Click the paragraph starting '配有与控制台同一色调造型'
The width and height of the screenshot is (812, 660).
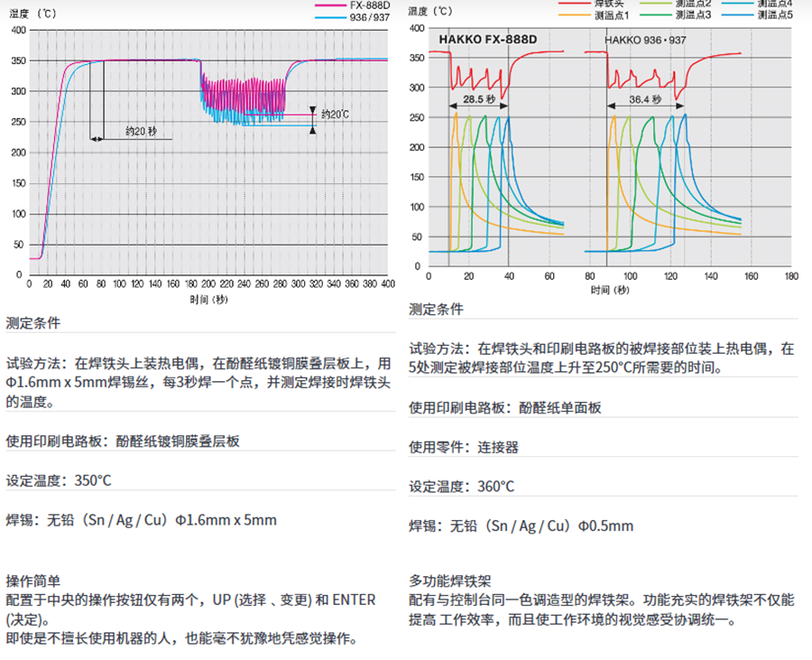pyautogui.click(x=601, y=609)
